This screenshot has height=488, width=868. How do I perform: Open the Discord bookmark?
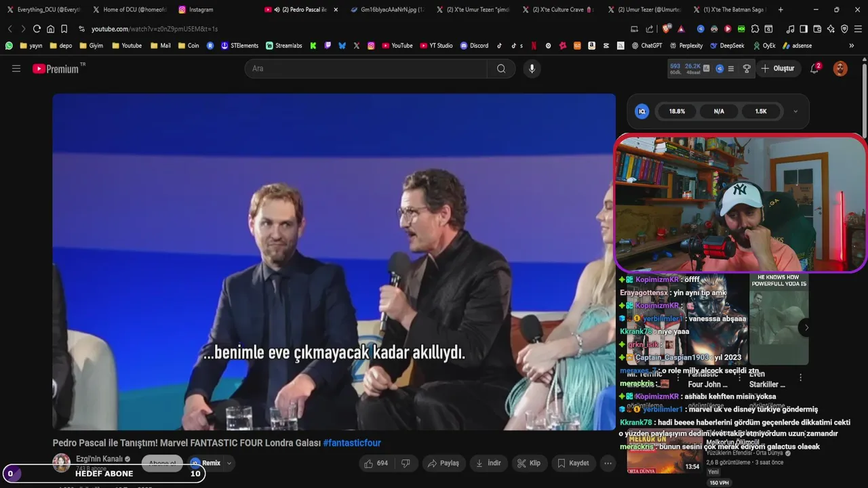(474, 45)
